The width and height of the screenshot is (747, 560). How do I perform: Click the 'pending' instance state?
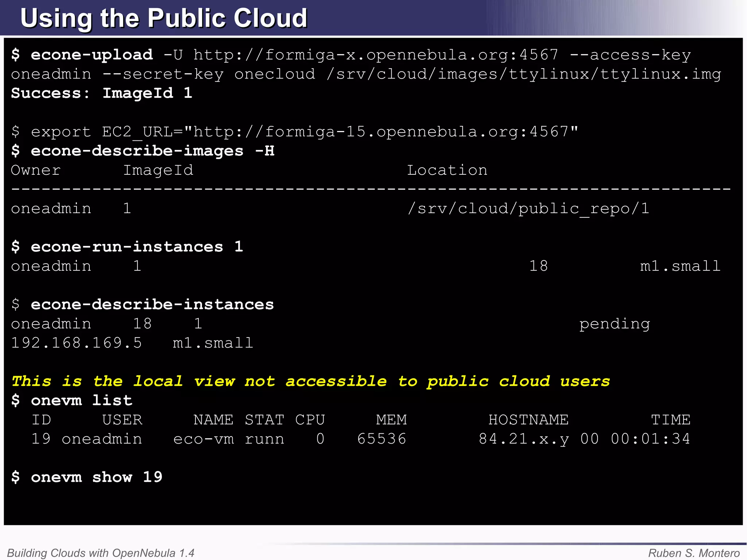tap(615, 324)
